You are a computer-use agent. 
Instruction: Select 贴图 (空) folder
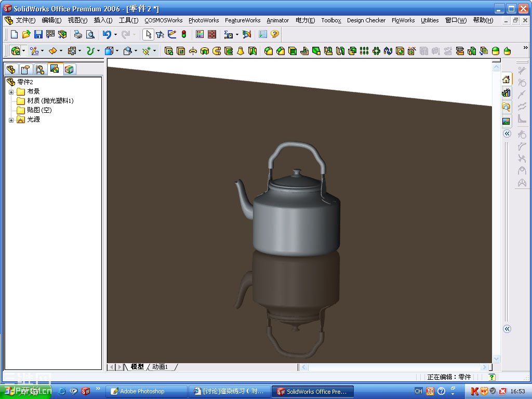pos(39,110)
